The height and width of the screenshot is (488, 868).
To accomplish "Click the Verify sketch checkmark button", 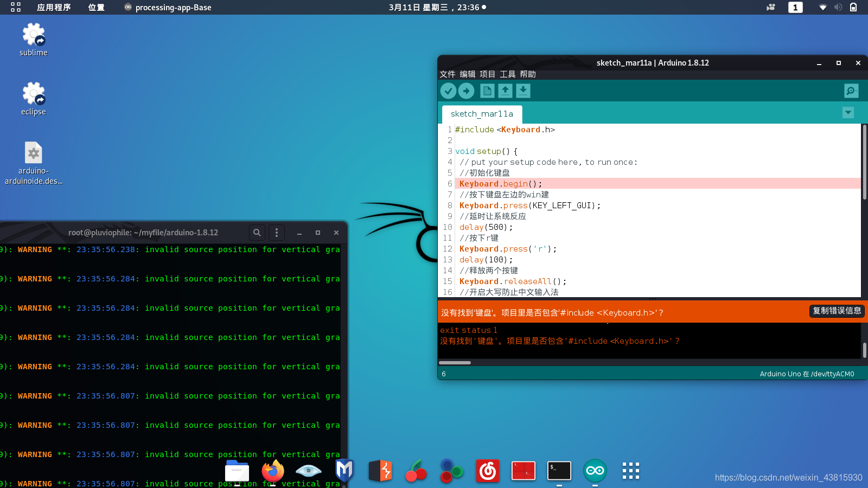I will click(448, 91).
